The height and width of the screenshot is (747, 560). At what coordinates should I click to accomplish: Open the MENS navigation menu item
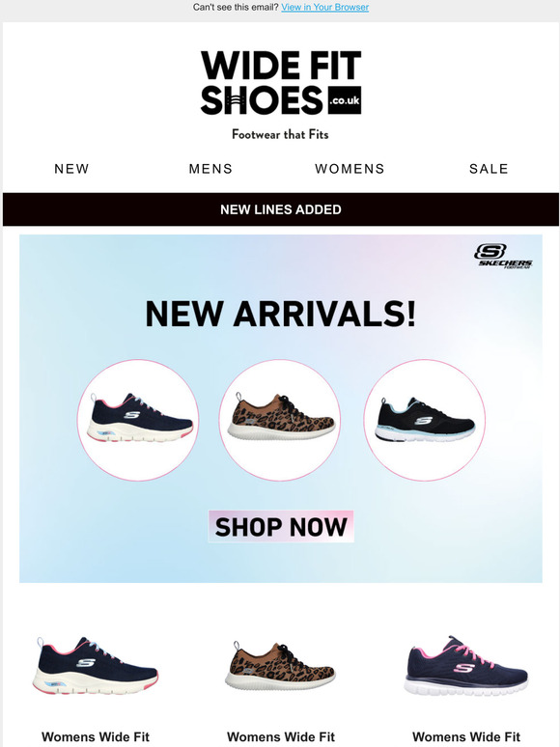[x=210, y=169]
